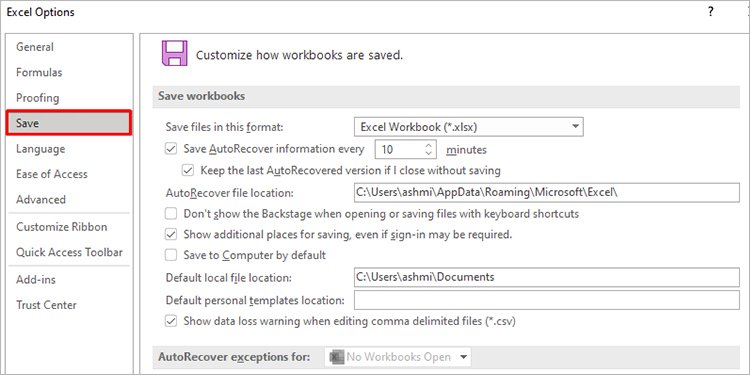Click the Help question mark button
The image size is (750, 375).
[711, 12]
